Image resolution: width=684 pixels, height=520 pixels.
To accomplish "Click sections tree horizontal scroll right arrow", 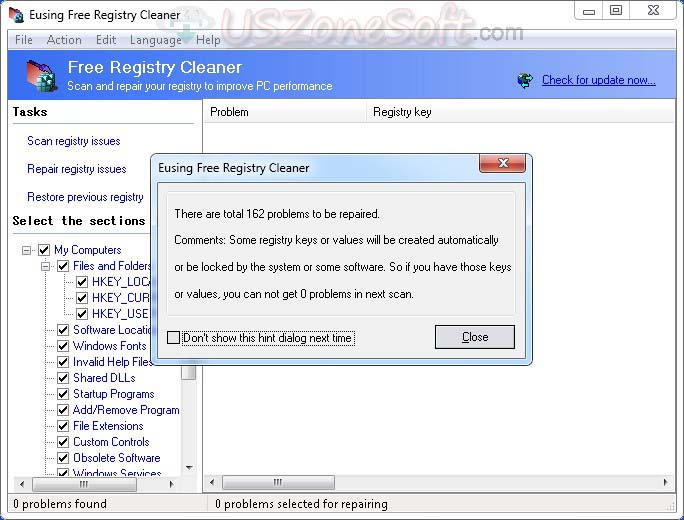I will pos(171,484).
